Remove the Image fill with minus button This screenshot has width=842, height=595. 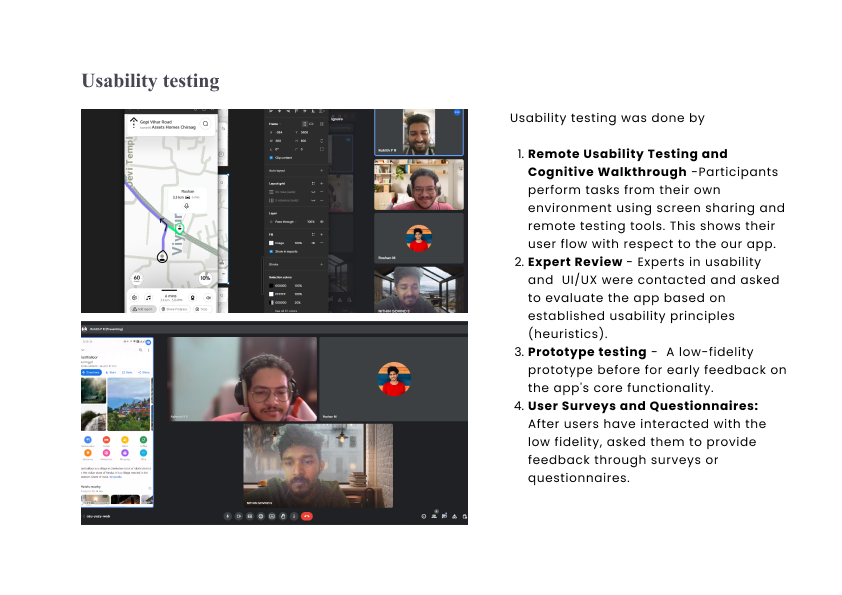[x=322, y=243]
